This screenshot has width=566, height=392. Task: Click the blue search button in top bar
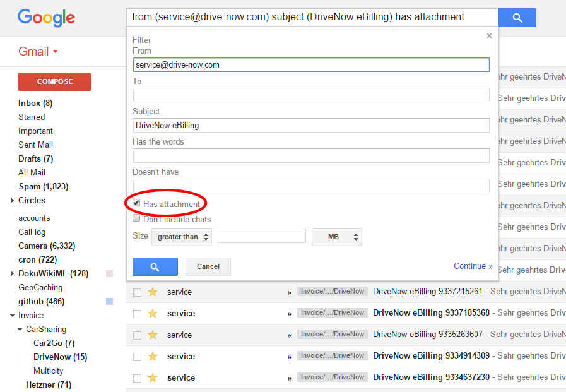click(517, 18)
